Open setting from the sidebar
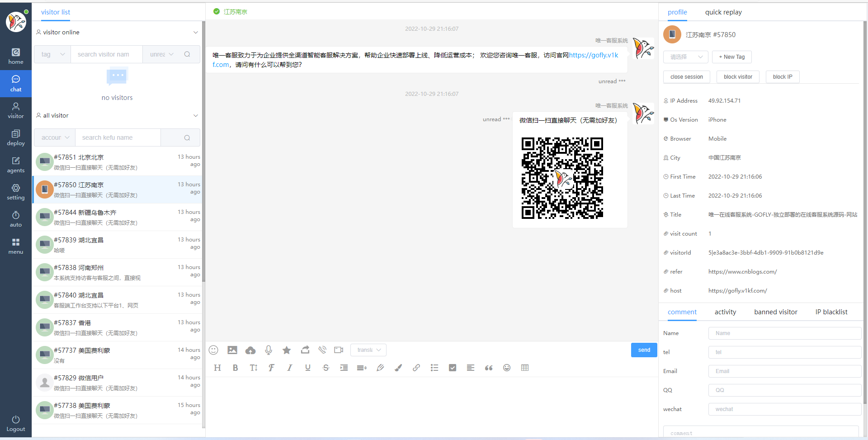 [16, 192]
